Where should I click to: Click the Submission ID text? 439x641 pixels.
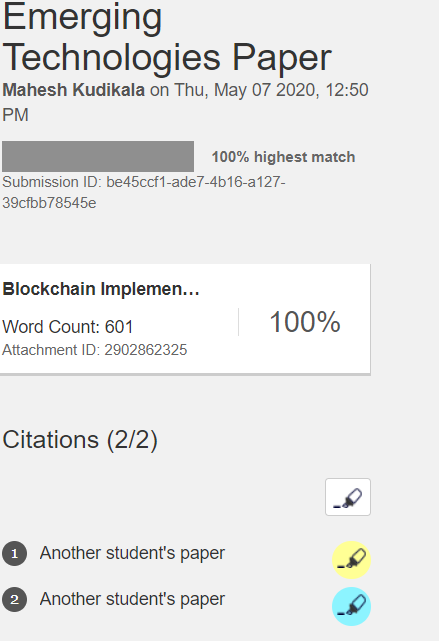(144, 192)
